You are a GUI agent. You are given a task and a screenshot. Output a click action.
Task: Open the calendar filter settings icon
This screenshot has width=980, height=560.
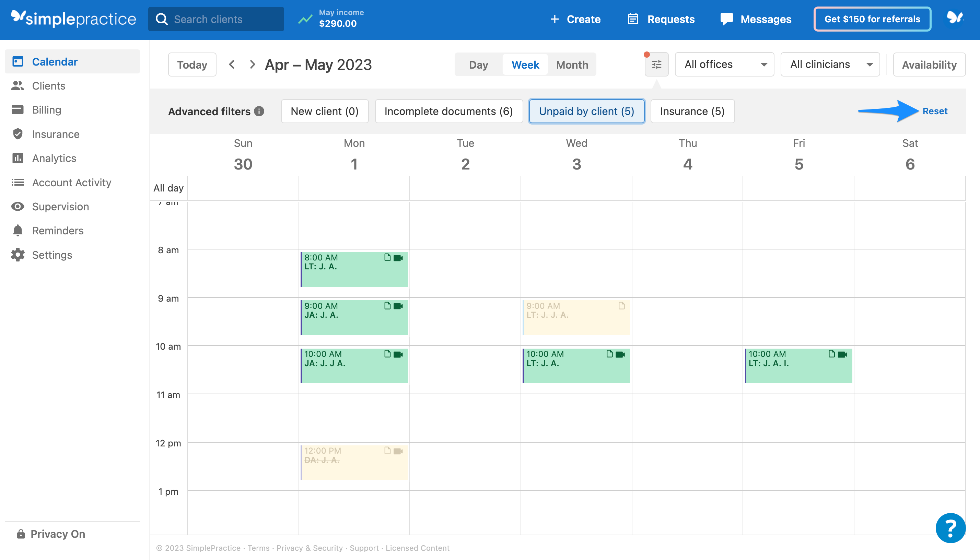[x=656, y=65]
